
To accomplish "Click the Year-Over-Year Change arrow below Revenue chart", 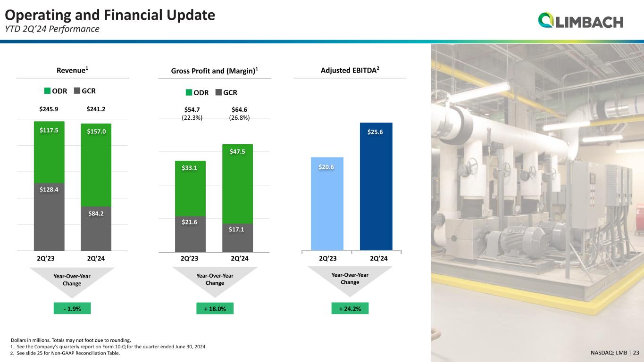I will (72, 280).
